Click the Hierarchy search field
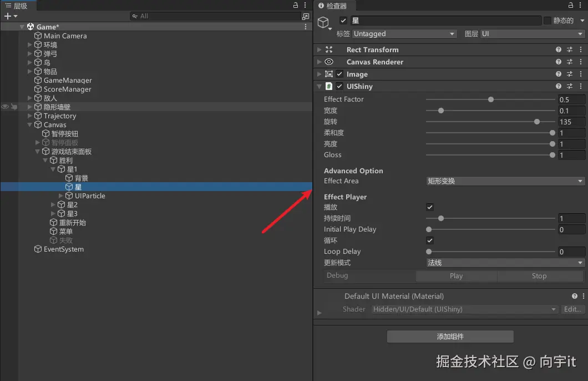 click(216, 16)
